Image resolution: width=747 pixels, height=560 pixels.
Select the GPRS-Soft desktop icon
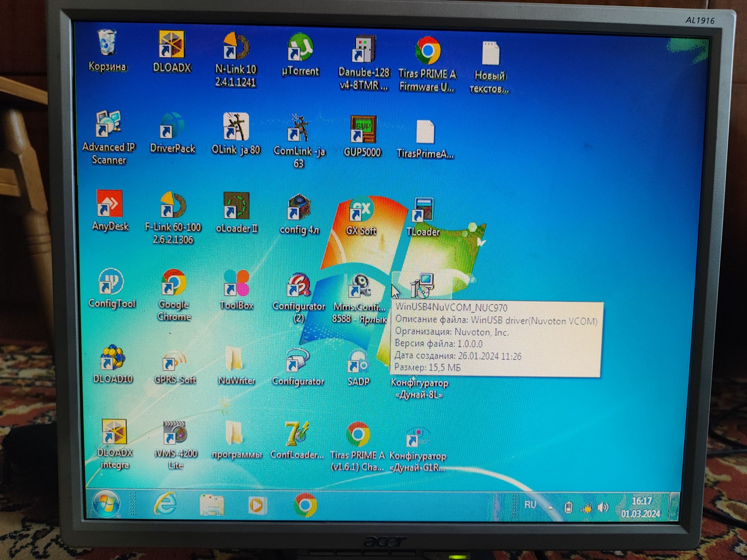tap(175, 367)
